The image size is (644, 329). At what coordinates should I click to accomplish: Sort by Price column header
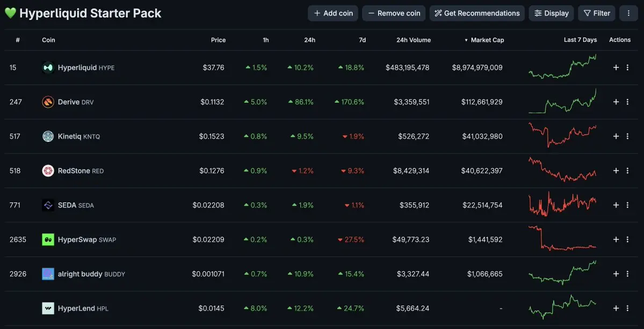pyautogui.click(x=218, y=40)
